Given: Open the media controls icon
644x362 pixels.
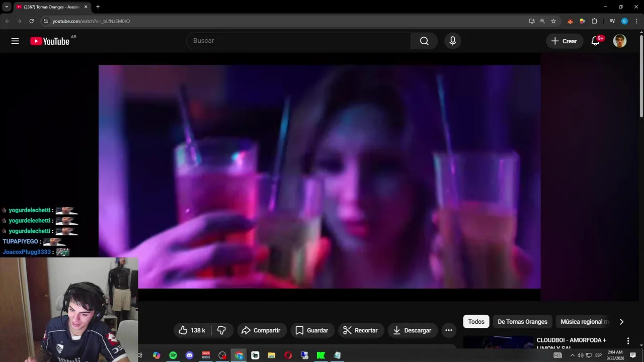Looking at the screenshot, I should 612,21.
